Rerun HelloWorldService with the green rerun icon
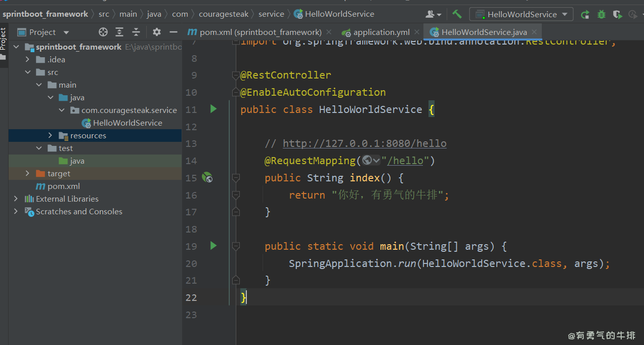 point(585,14)
